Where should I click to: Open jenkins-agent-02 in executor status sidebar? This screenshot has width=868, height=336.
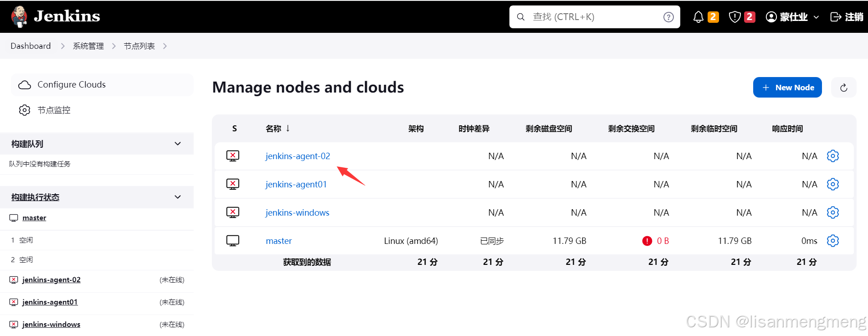[x=51, y=280]
